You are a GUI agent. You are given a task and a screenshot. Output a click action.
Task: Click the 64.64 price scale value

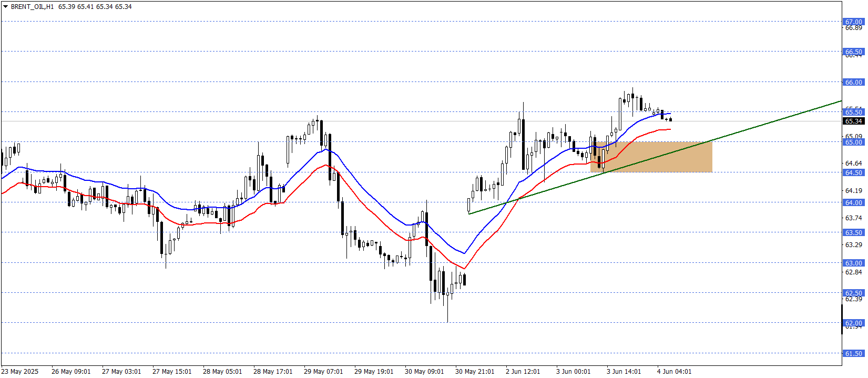pos(854,164)
